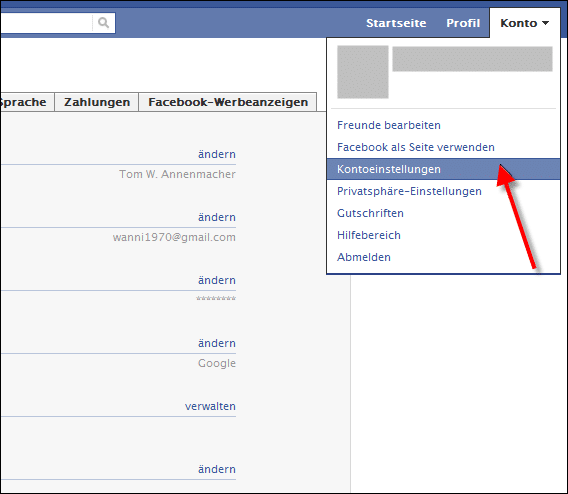Switch to the Zahlungen tab

97,102
